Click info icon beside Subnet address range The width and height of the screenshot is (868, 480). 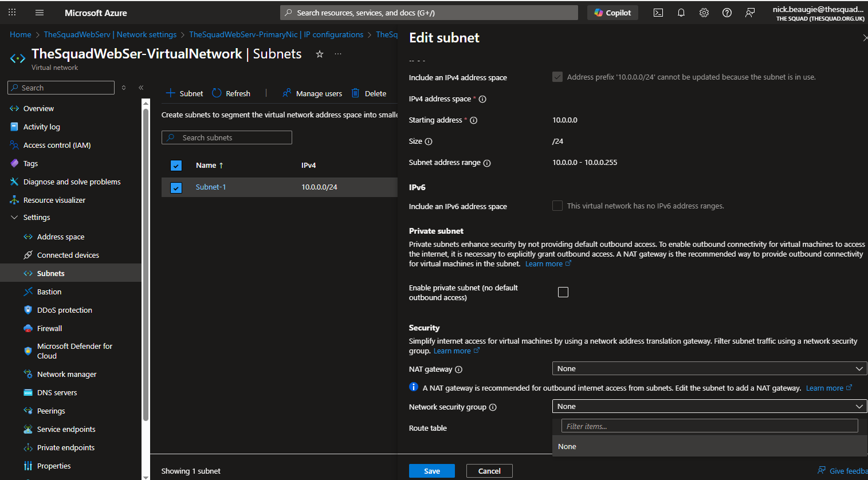pos(487,163)
